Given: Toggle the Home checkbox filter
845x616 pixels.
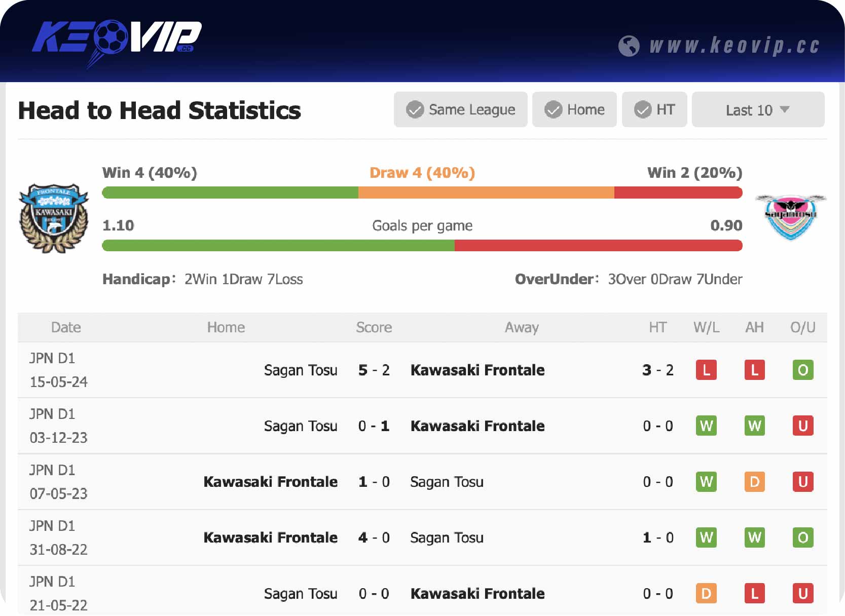Looking at the screenshot, I should tap(574, 109).
